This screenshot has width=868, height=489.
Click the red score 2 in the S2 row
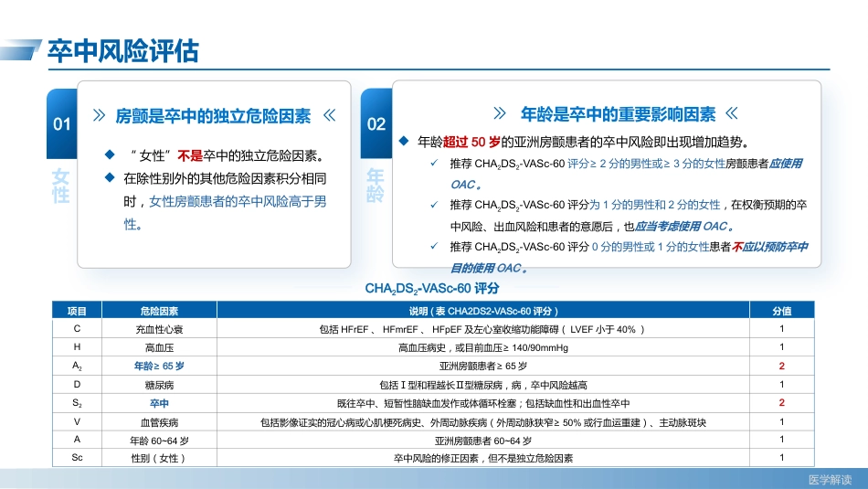[781, 402]
